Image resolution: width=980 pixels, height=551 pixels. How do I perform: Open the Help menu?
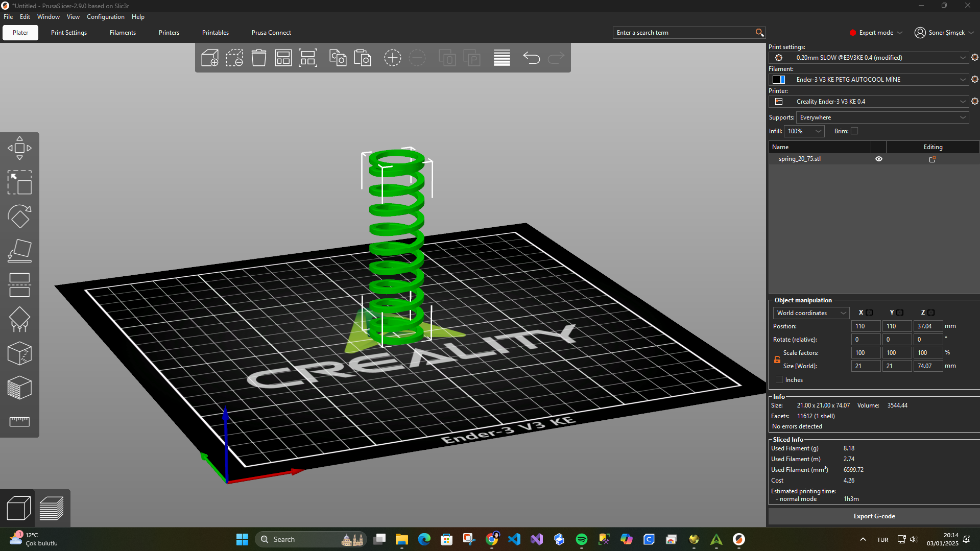[x=138, y=17]
